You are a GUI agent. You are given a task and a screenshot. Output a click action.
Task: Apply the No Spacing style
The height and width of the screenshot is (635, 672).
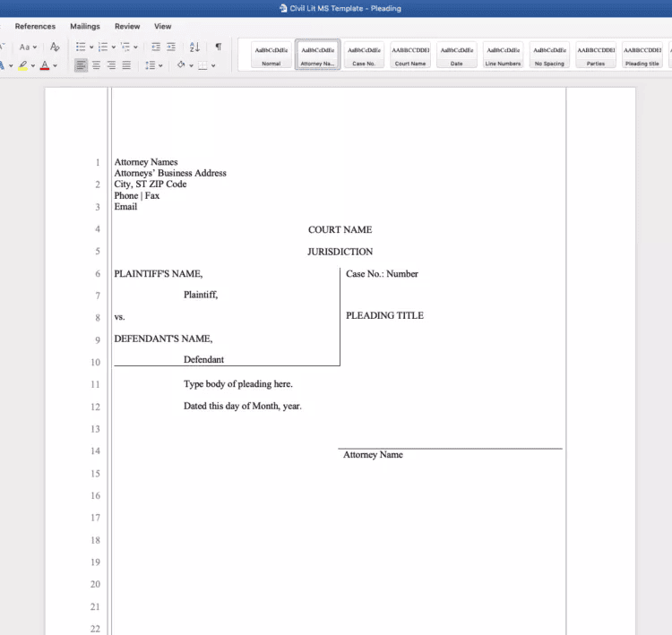(549, 55)
